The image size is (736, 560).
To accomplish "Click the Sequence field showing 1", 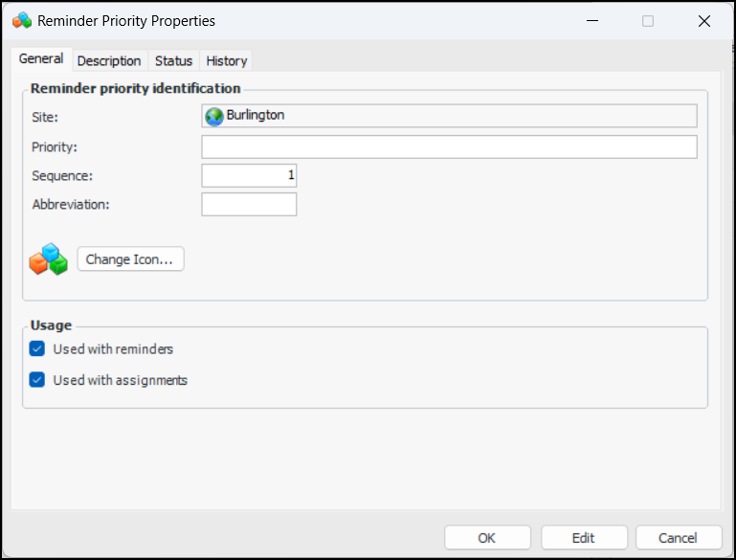I will [249, 175].
